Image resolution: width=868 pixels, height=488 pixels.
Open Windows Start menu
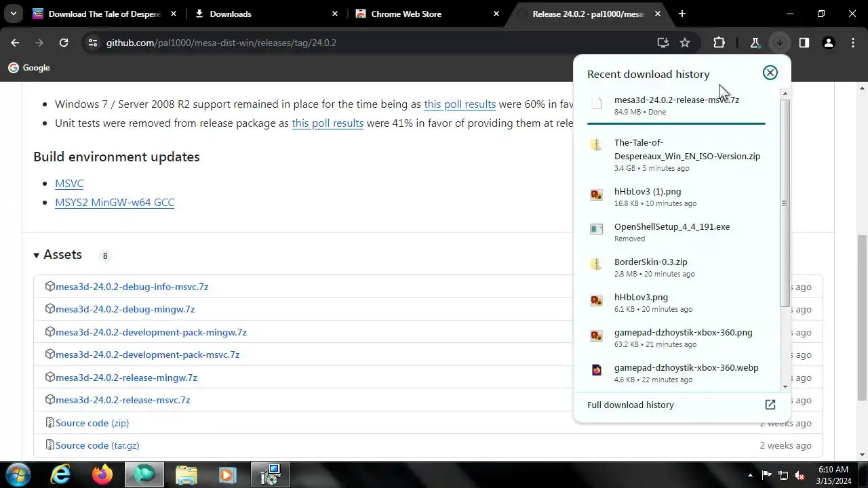pos(18,474)
